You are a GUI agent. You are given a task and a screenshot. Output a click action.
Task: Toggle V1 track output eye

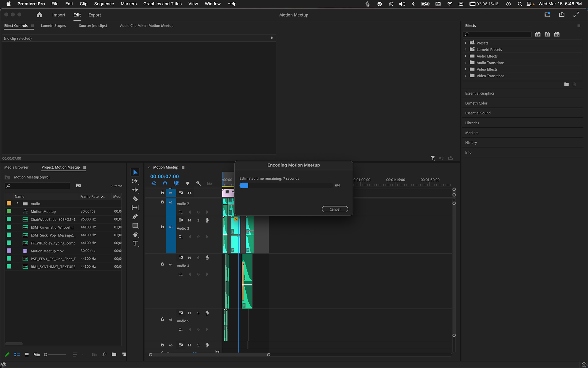[190, 193]
